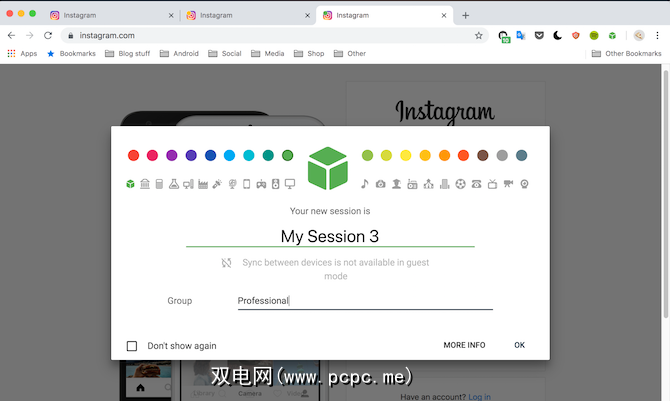670x401 pixels.
Task: Pick the video camera session icon
Action: [x=508, y=184]
